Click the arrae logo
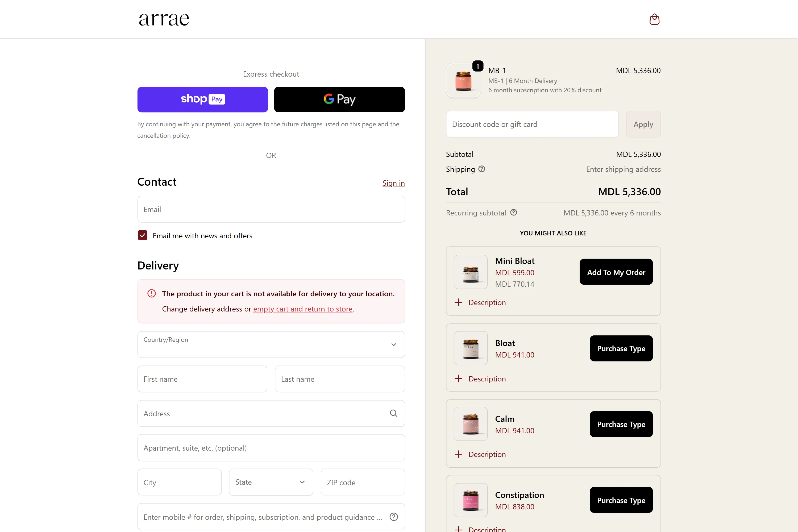This screenshot has width=798, height=532. pyautogui.click(x=164, y=19)
